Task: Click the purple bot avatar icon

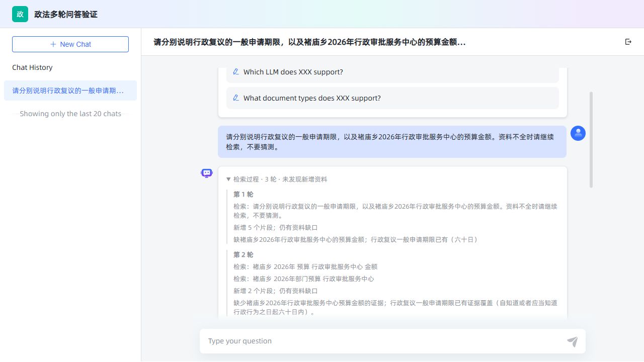Action: [x=207, y=173]
